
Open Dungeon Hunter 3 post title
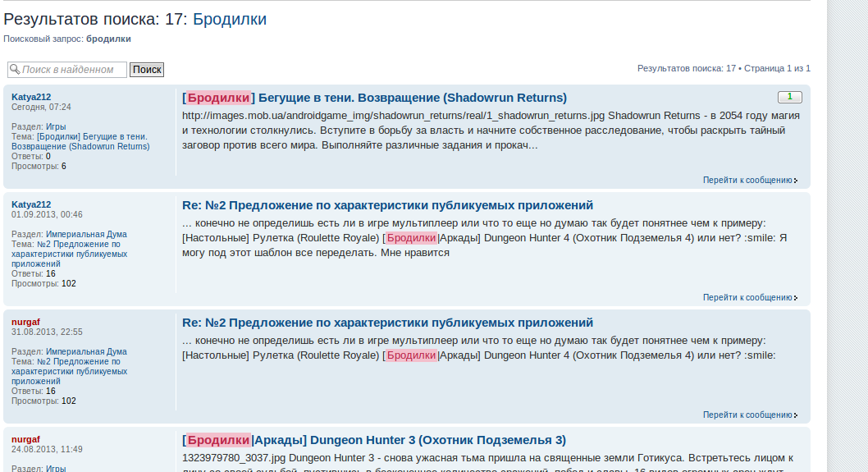(x=374, y=440)
